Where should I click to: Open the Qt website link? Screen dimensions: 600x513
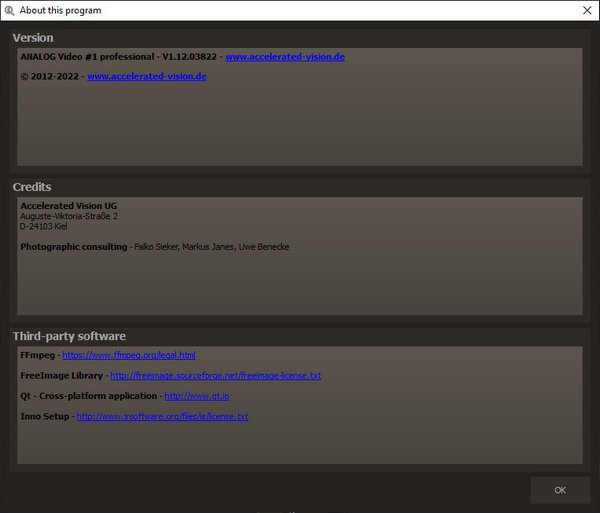coord(197,396)
